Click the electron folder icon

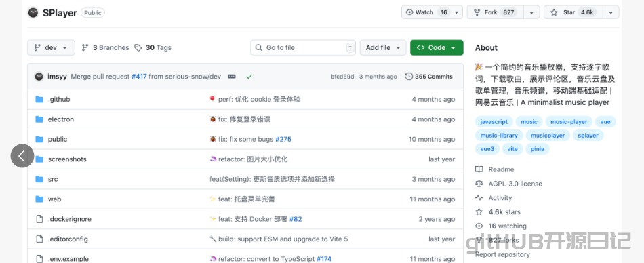39,119
